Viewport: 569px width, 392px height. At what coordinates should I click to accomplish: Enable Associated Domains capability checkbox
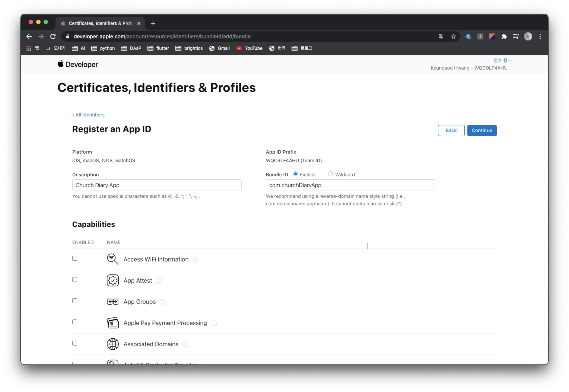[x=75, y=343]
